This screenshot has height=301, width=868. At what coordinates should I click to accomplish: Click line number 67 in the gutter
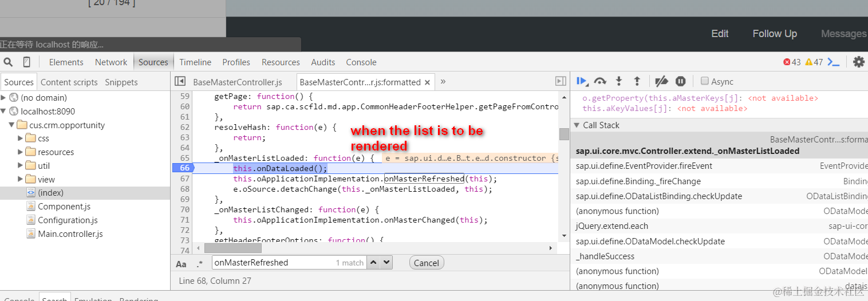(x=184, y=179)
